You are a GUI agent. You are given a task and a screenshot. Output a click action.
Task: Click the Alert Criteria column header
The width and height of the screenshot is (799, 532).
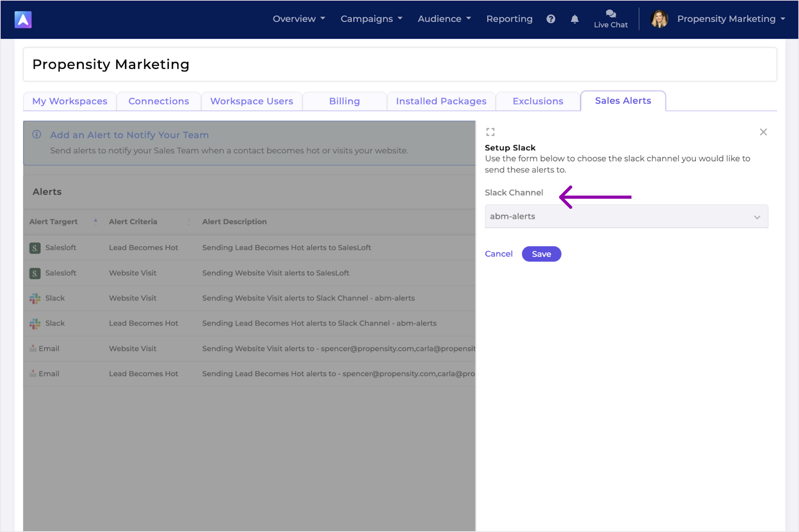click(x=133, y=222)
